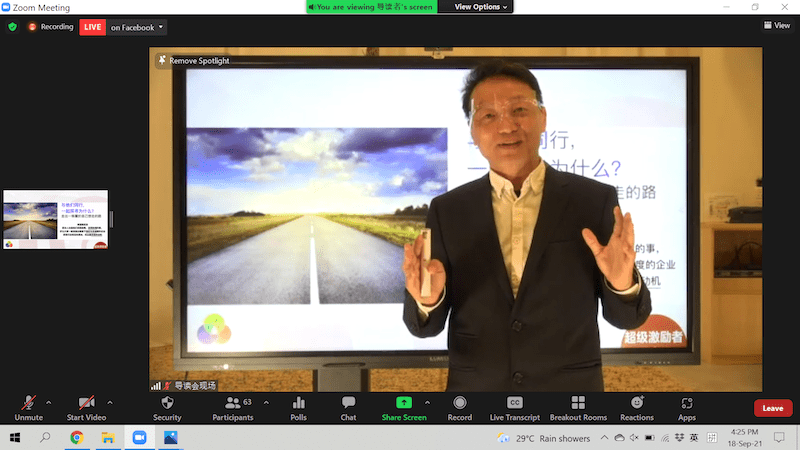Open the LIVE on Facebook menu

click(x=137, y=27)
